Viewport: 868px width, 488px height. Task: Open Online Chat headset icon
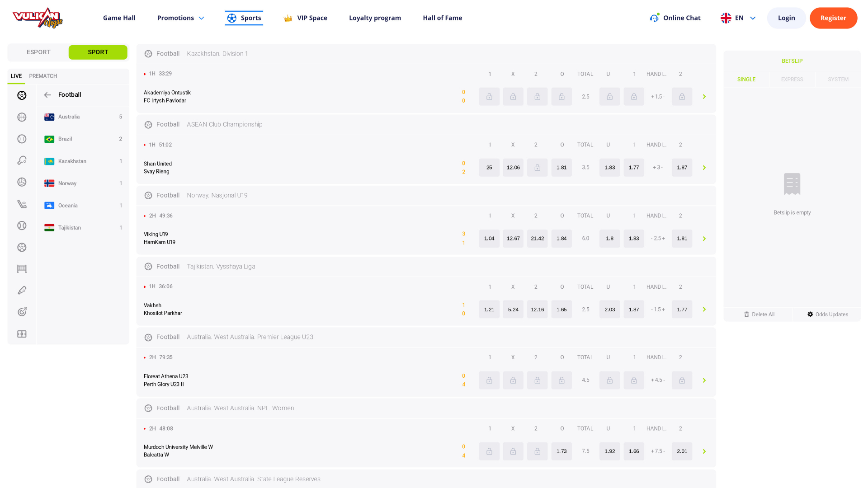tap(654, 18)
